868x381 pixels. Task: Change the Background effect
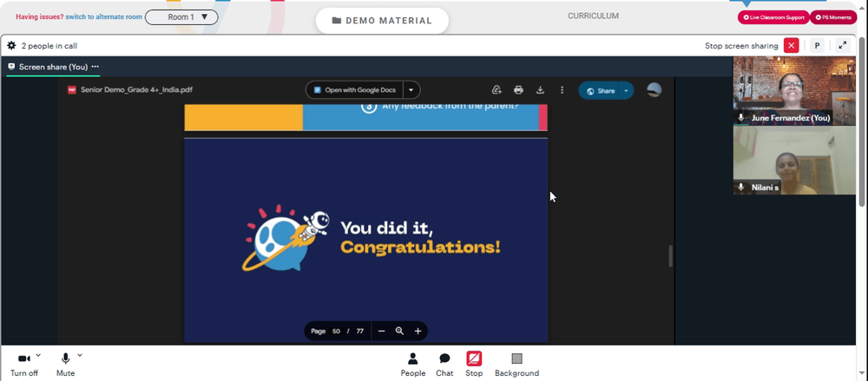pos(516,365)
